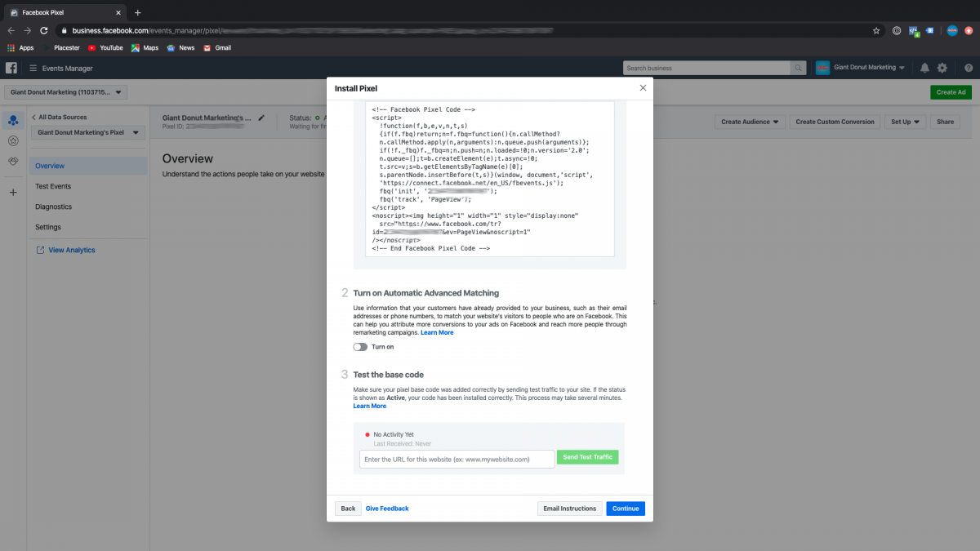Open View Analytics link

pyautogui.click(x=65, y=250)
